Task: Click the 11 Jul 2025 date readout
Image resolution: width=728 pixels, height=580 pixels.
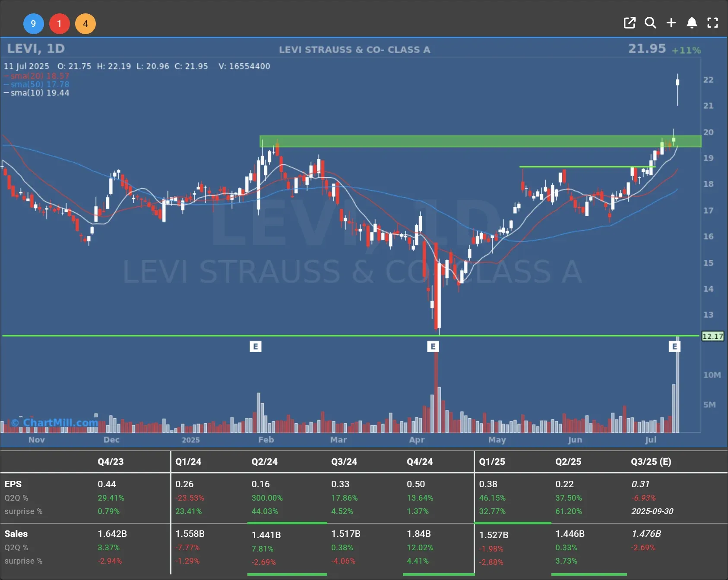Action: 26,66
